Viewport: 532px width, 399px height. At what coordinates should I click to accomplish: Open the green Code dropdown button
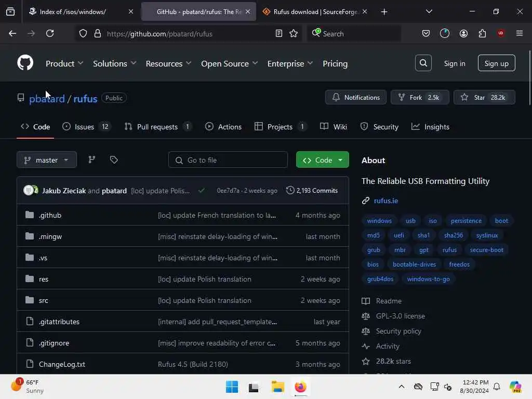(x=322, y=160)
